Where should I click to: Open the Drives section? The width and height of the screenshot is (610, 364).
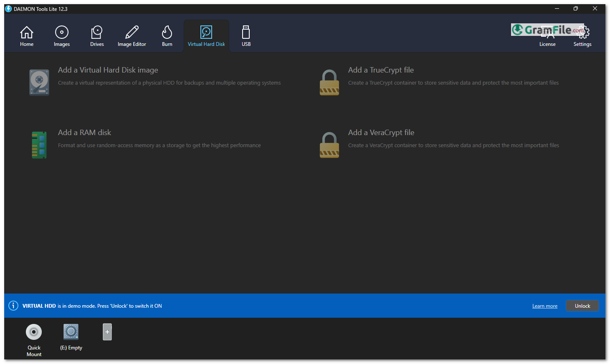point(97,36)
